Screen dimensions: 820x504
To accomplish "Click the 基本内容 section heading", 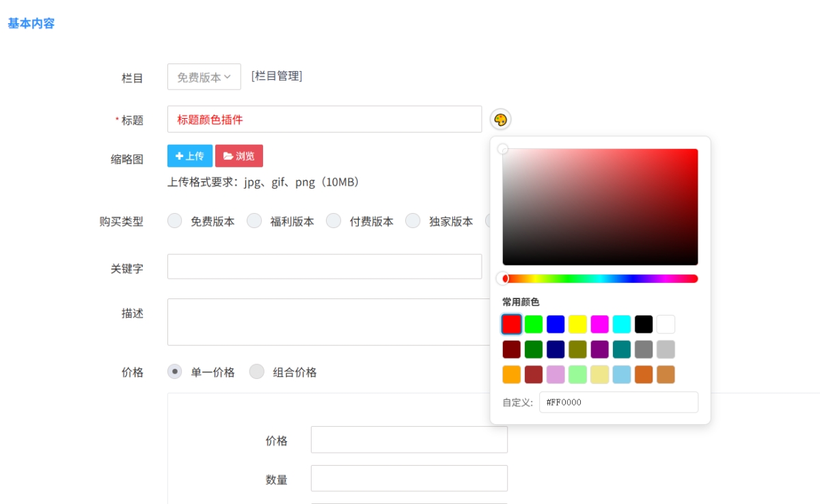I will pyautogui.click(x=31, y=23).
